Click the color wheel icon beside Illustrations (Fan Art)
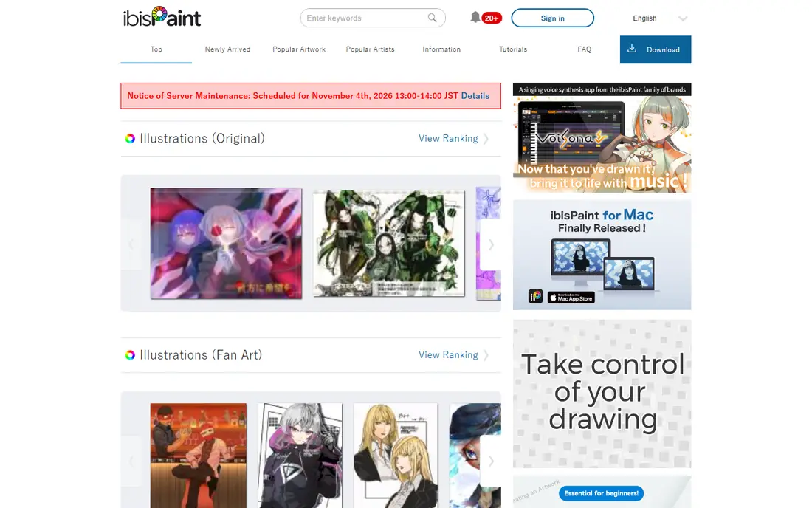Image resolution: width=812 pixels, height=508 pixels. 130,354
